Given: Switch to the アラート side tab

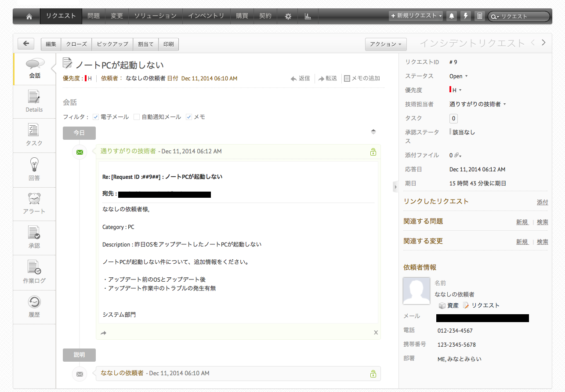Looking at the screenshot, I should [34, 204].
